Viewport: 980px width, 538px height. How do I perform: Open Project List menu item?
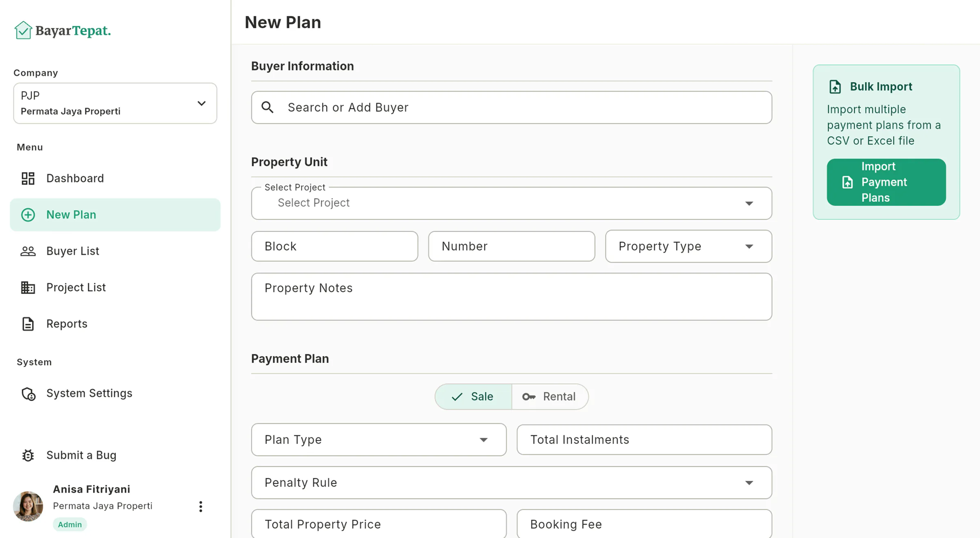pos(115,288)
